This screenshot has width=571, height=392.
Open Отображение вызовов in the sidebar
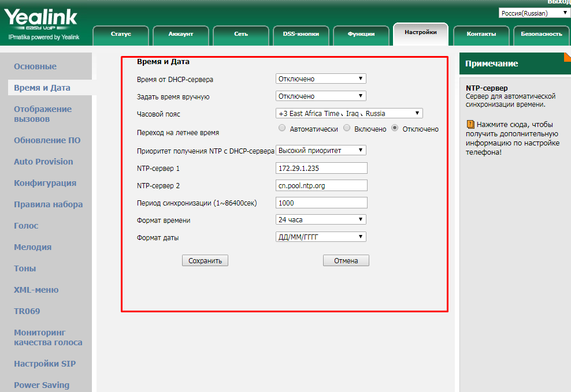tap(43, 114)
